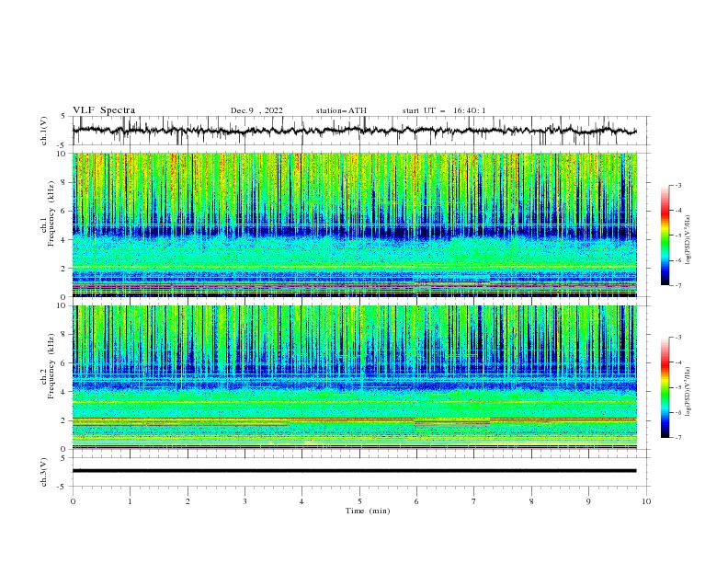Click the time axis tick label '3'
728x563 pixels.
pyautogui.click(x=245, y=501)
